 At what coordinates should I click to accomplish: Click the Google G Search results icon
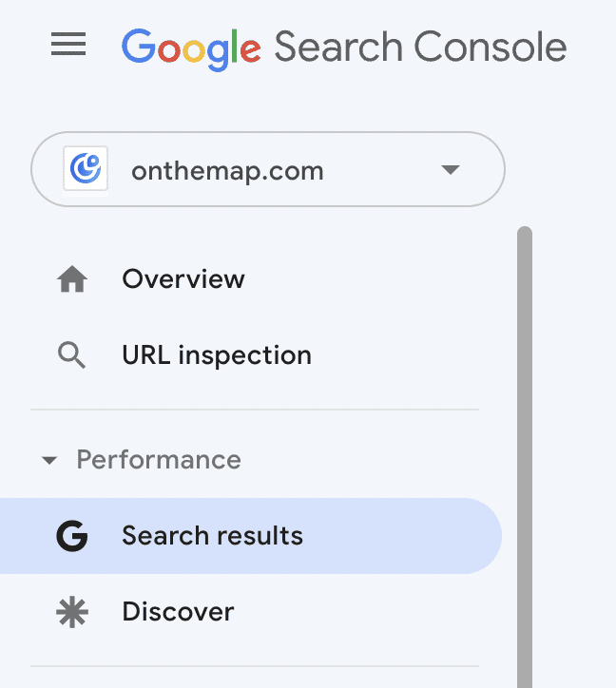pyautogui.click(x=72, y=536)
